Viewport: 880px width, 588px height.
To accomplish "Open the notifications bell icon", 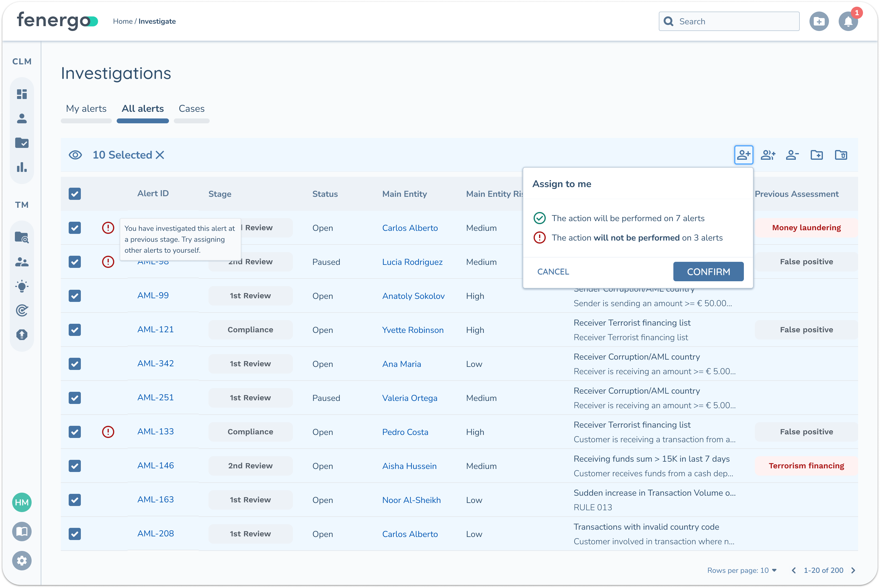I will 848,21.
